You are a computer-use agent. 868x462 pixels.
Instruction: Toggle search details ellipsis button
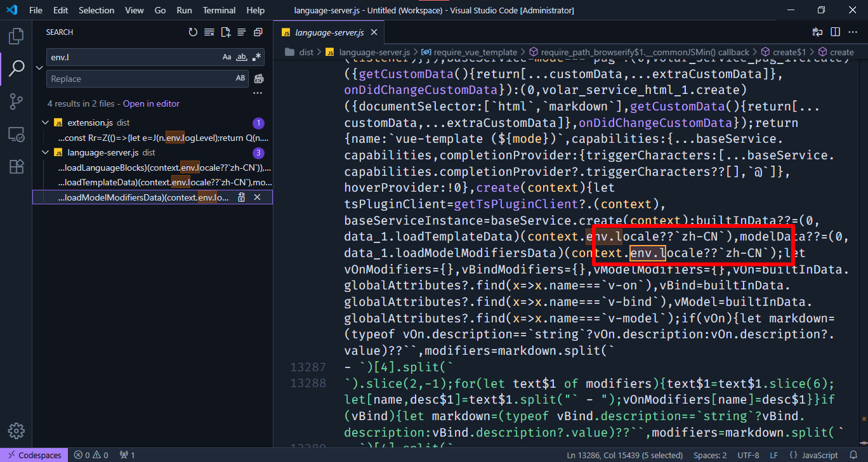click(x=258, y=93)
